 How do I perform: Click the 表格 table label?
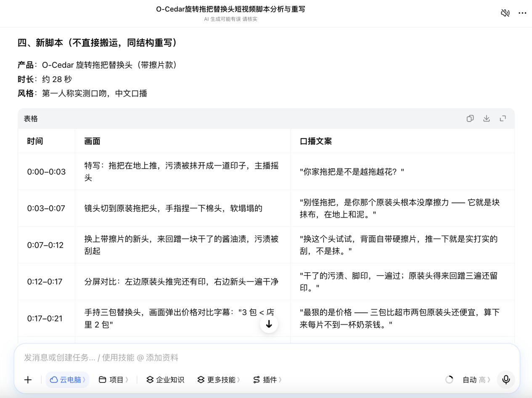point(31,119)
